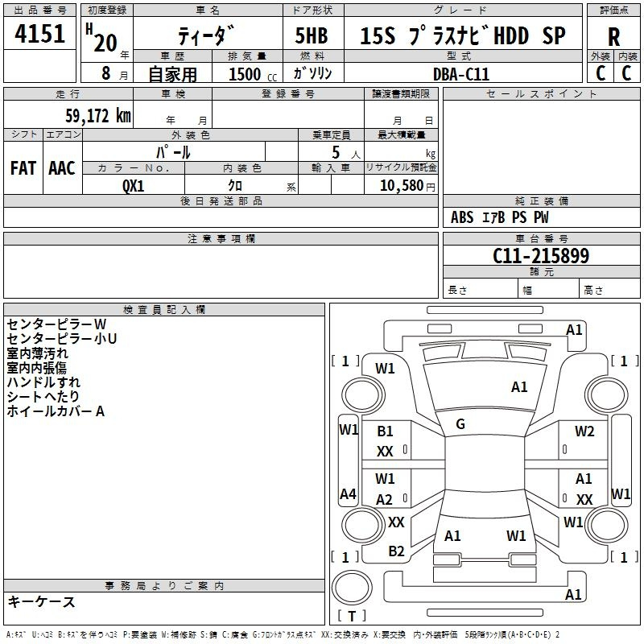Screen dimensions: 644x644
Task: Select the T label under the spare tire
Action: pyautogui.click(x=352, y=616)
